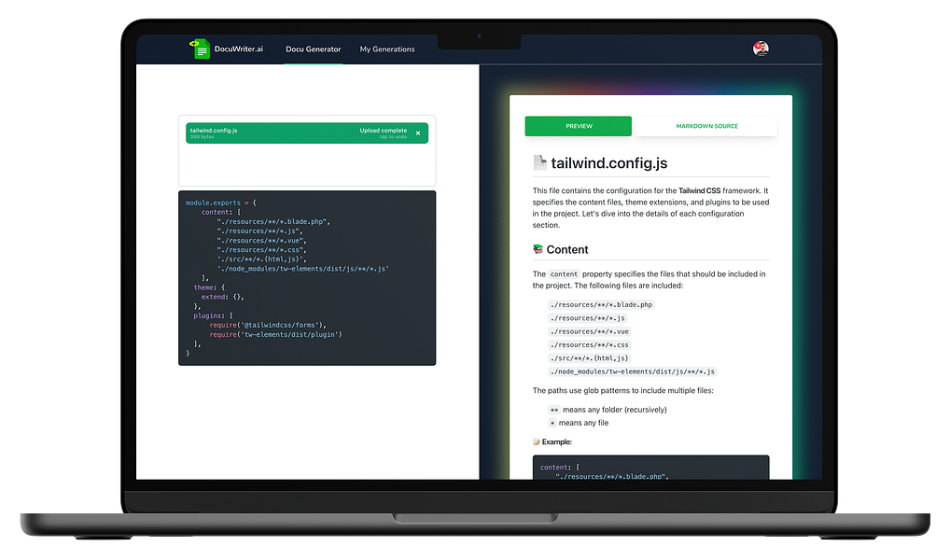Screen dimensions: 950x560
Task: Click the * means any file line
Action: (579, 423)
